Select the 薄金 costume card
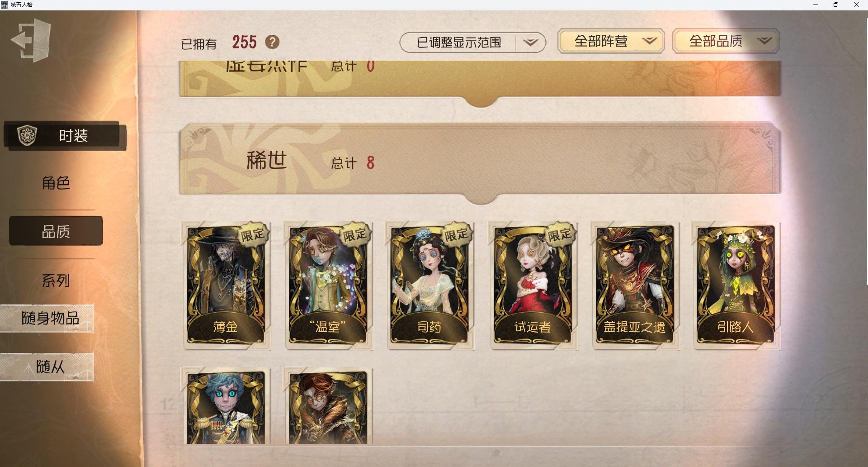The image size is (868, 467). click(x=226, y=286)
